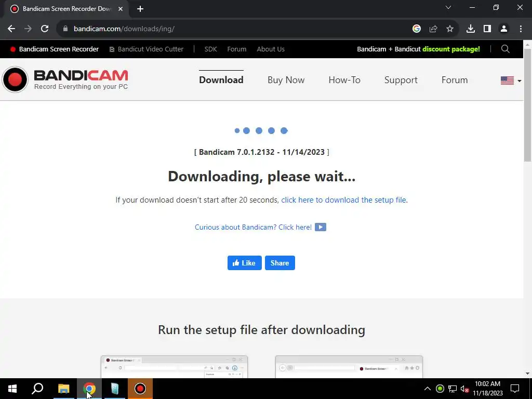Open About Us page
This screenshot has height=399, width=532.
click(x=271, y=49)
